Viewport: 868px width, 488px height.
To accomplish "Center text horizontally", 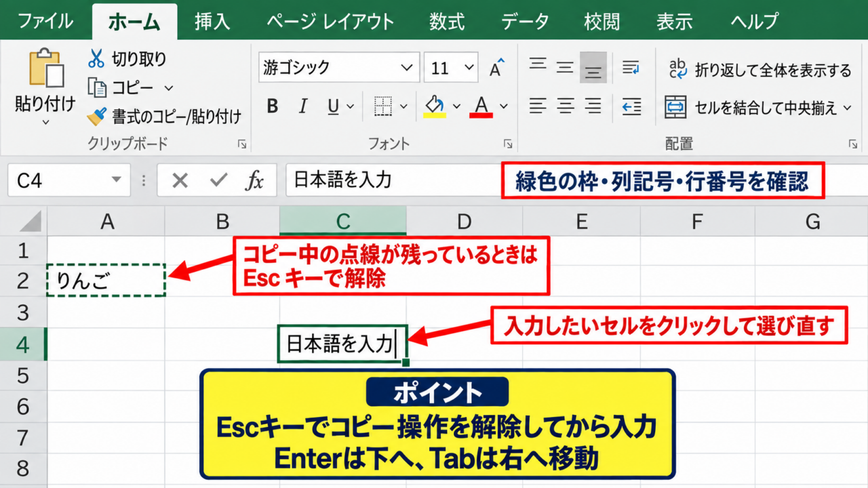I will [566, 106].
